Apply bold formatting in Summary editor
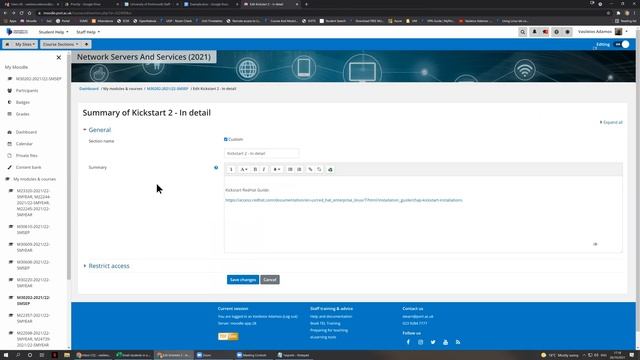This screenshot has height=360, width=640. (x=255, y=169)
